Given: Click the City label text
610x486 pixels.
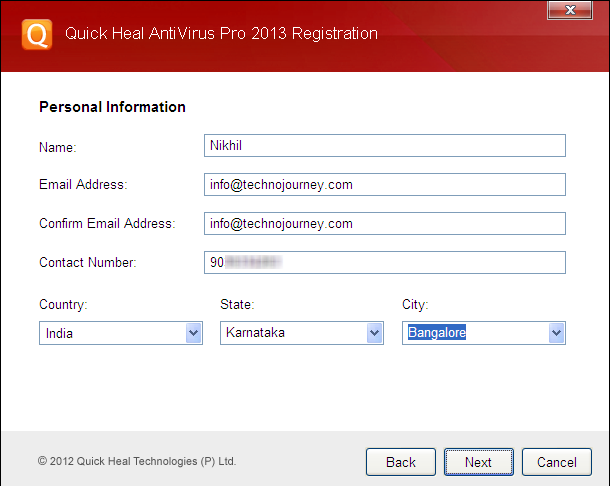Looking at the screenshot, I should pyautogui.click(x=415, y=304).
